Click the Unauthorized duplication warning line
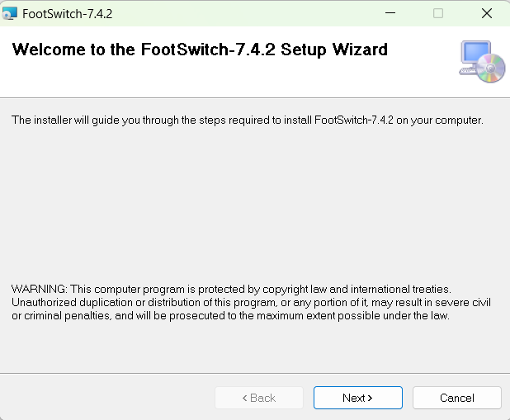This screenshot has height=420, width=510. coord(251,303)
